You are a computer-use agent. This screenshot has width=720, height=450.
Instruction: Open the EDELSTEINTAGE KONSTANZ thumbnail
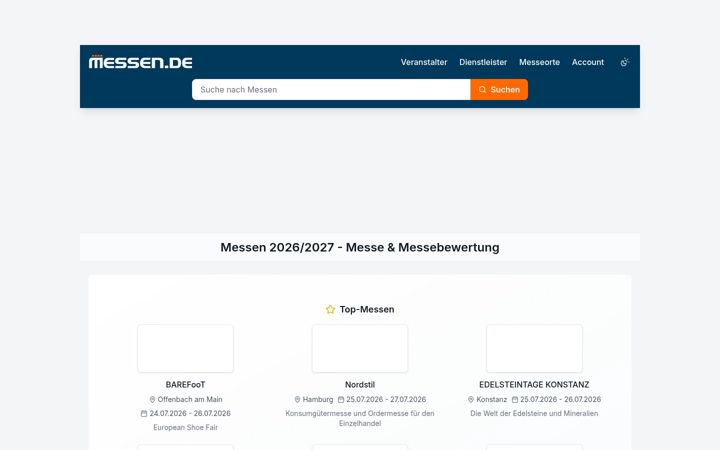point(534,349)
